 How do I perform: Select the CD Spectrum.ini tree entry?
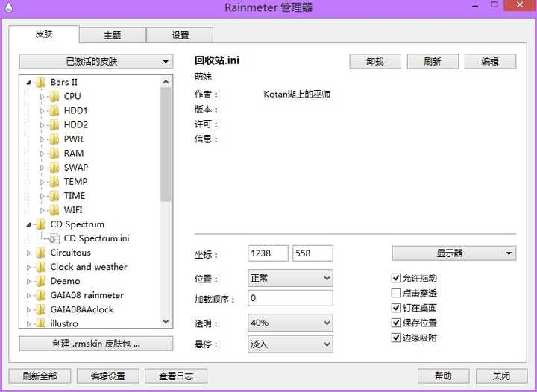pos(96,238)
